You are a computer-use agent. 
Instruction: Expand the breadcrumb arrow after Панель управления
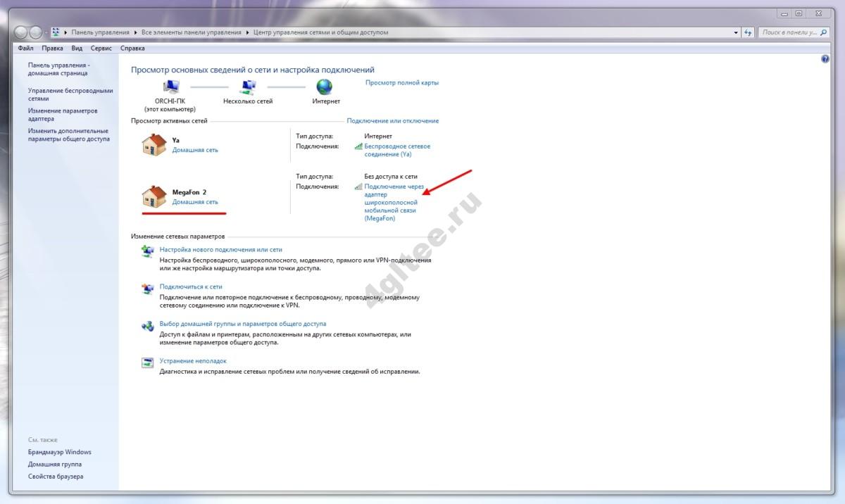coord(136,32)
